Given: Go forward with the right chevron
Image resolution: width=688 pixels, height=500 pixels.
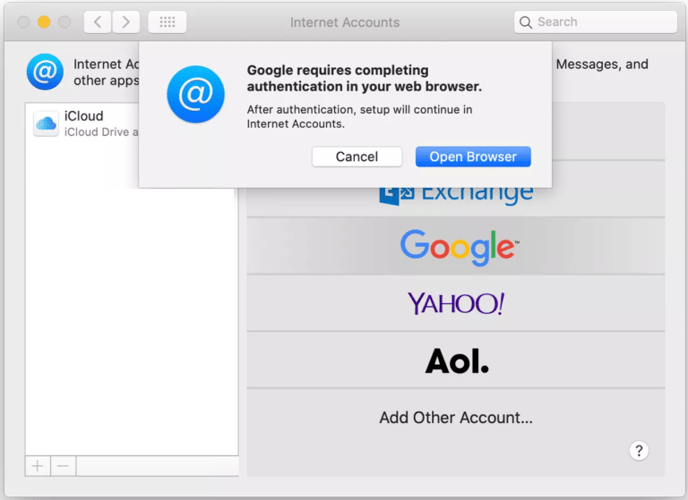Looking at the screenshot, I should coord(126,22).
